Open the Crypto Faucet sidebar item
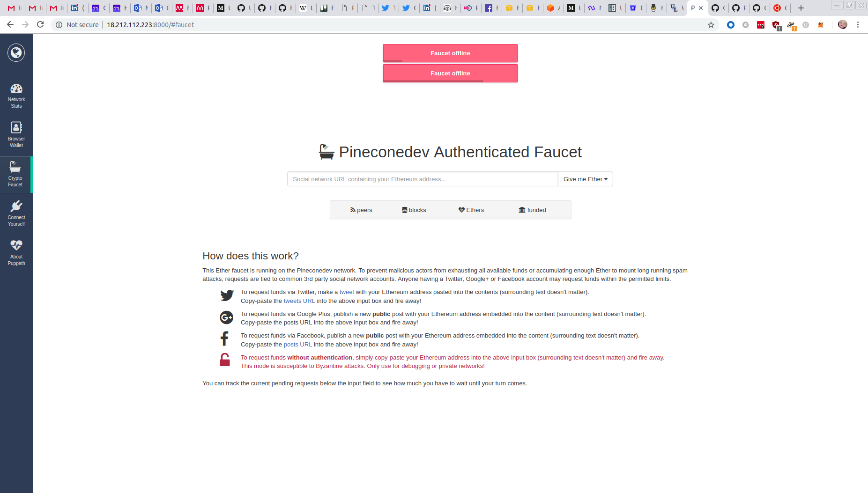The width and height of the screenshot is (868, 493). click(16, 174)
